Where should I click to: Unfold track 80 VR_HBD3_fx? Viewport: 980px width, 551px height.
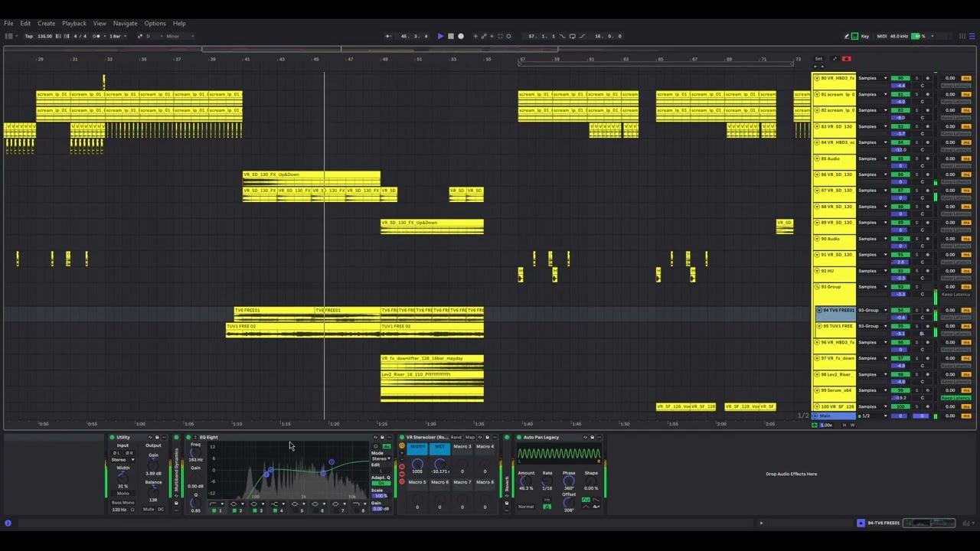tap(817, 78)
